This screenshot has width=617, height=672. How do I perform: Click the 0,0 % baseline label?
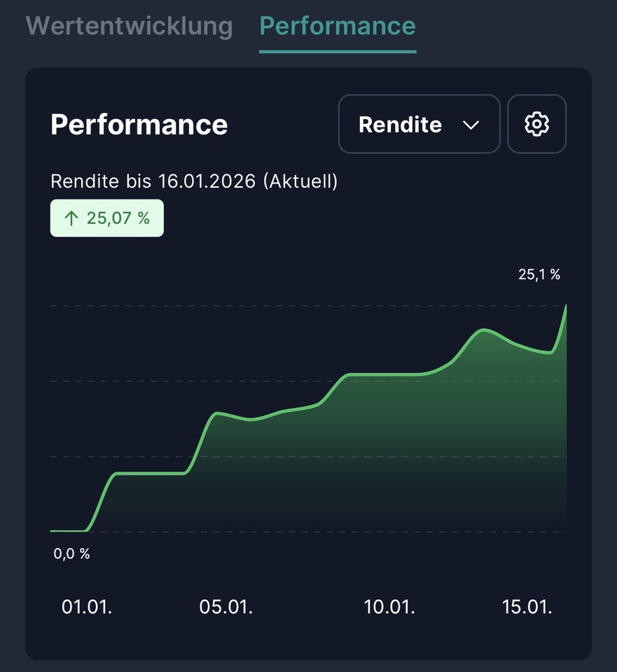[71, 554]
